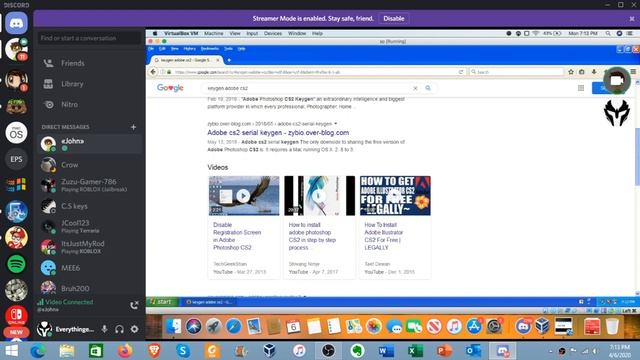
Task: Launch Firefox from the taskbar
Action: coord(125,351)
